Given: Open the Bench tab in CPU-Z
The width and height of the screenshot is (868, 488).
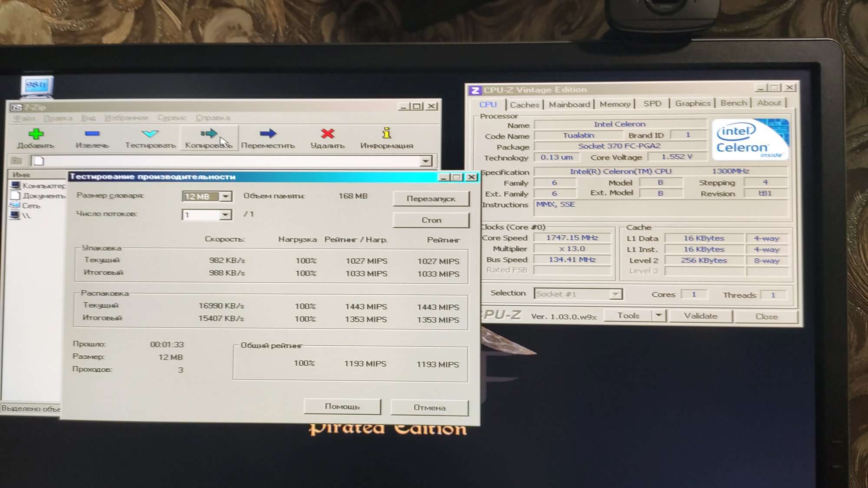Looking at the screenshot, I should click(x=733, y=103).
